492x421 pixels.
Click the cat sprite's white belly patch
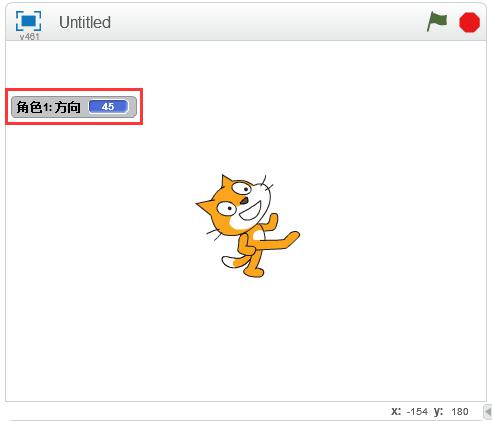[x=259, y=235]
